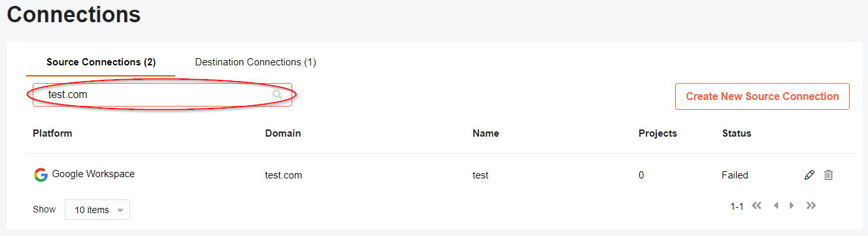Click the search magnifier icon
This screenshot has height=236, width=868.
[x=278, y=95]
